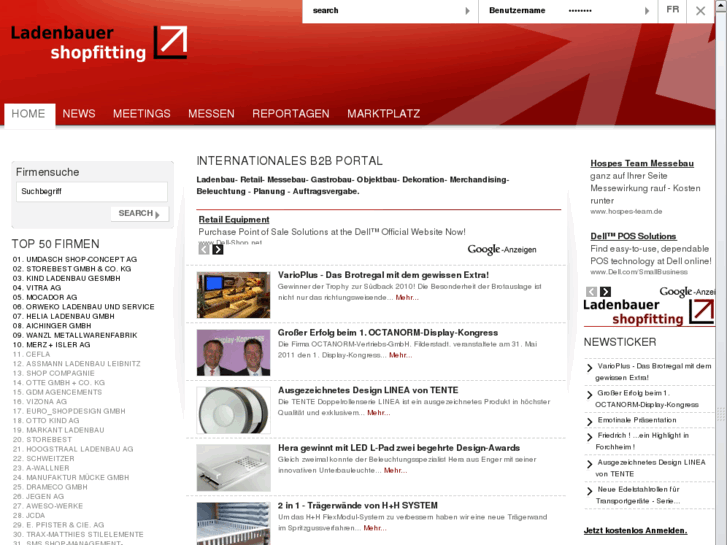Screen dimensions: 727x545
Task: Click Jetzt kostenlos Anmelden link
Action: (x=635, y=530)
